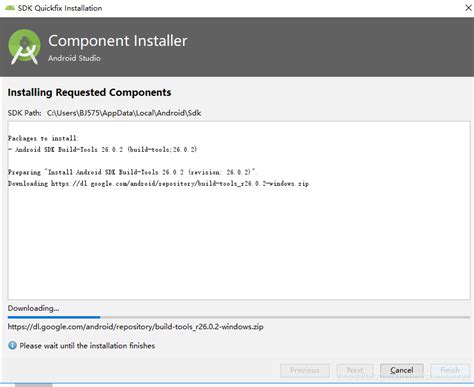
Task: Click the disabled Previous button
Action: [305, 370]
